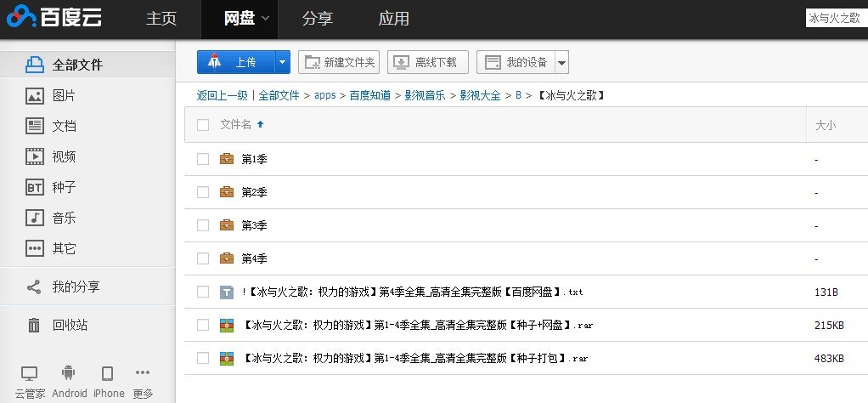Click the 第3季 folder icon
868x403 pixels.
[227, 225]
